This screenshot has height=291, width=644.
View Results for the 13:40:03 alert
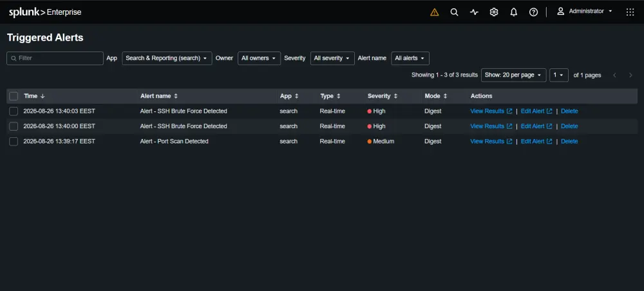[x=491, y=111]
